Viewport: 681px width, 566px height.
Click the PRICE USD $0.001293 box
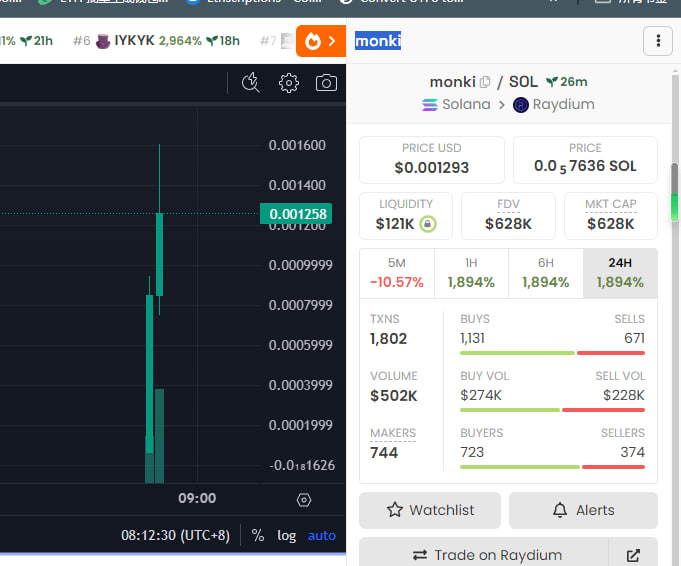click(x=432, y=159)
